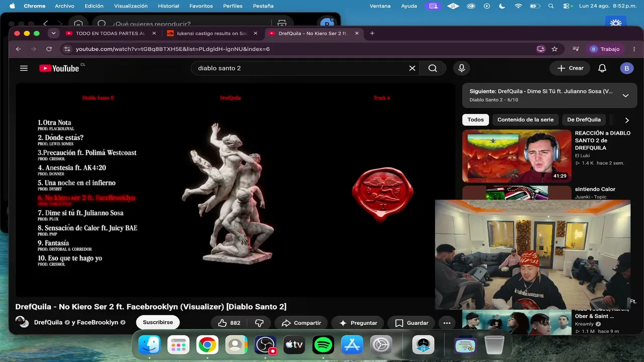This screenshot has height=362, width=644.
Task: Open the sintiendo Calor video title
Action: pyautogui.click(x=595, y=189)
